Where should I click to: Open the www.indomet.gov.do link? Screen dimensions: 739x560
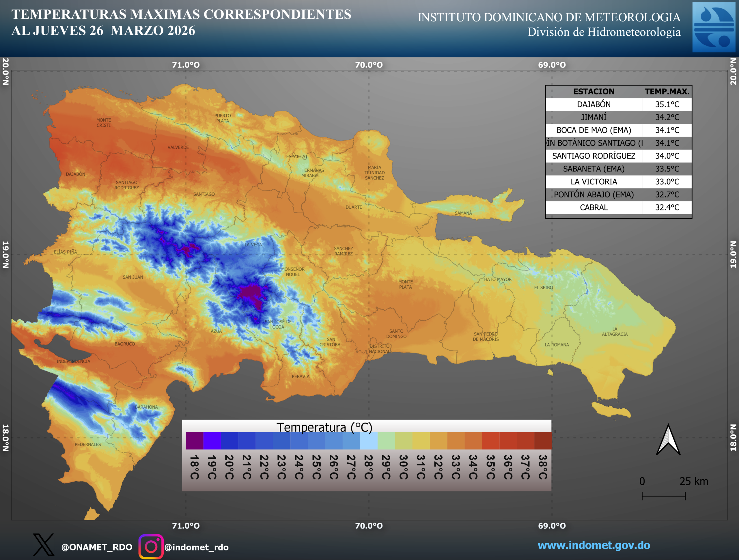[594, 545]
